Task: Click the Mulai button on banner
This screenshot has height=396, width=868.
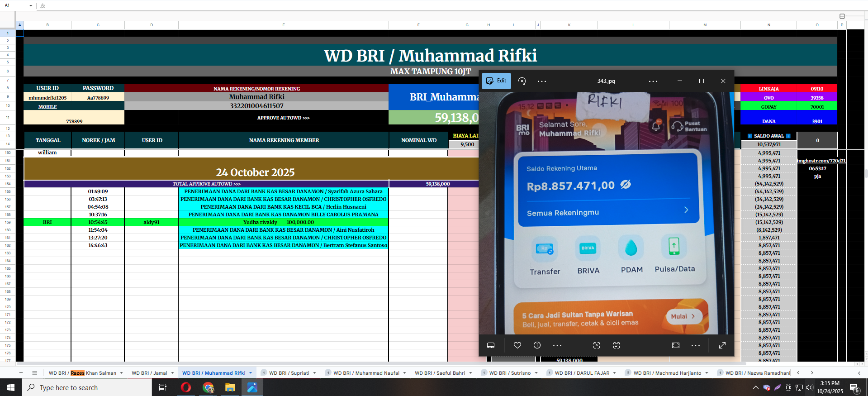Action: click(x=683, y=316)
